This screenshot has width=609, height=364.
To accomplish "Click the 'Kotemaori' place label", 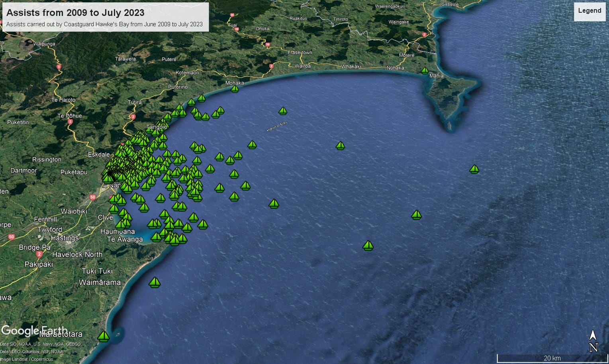I will pyautogui.click(x=187, y=73).
